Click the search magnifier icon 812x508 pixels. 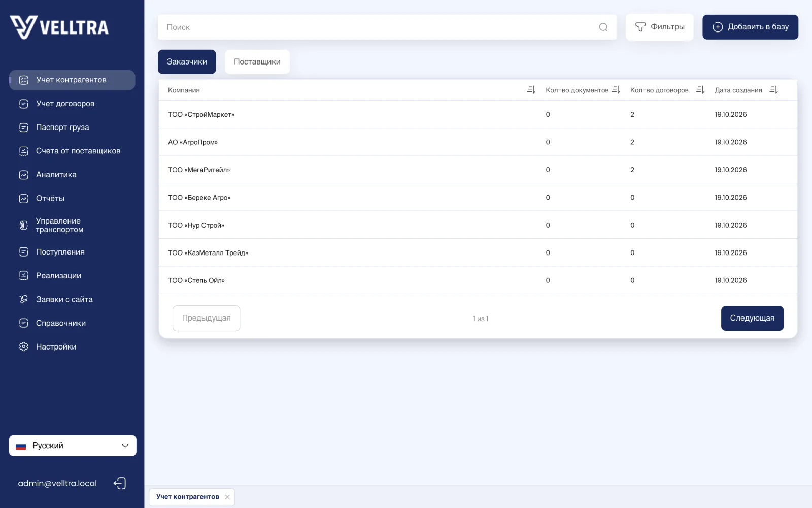point(603,27)
